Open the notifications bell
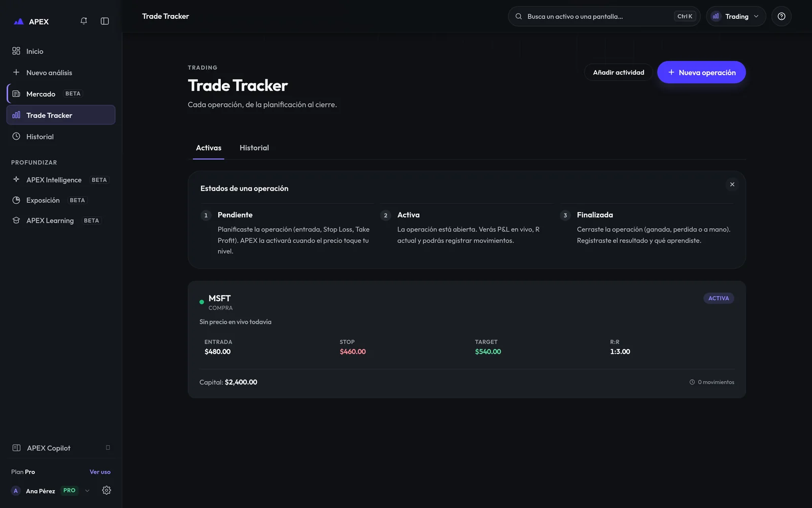Image resolution: width=812 pixels, height=508 pixels. coord(84,21)
